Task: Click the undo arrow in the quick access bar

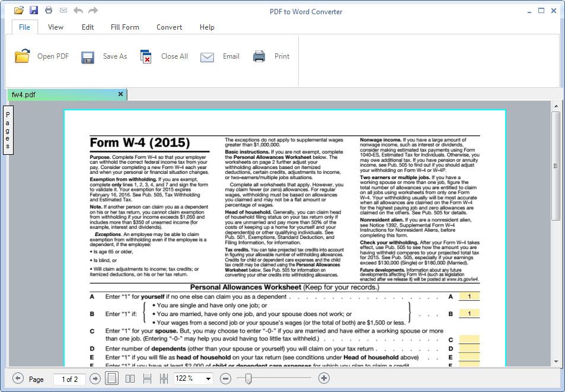Action: click(78, 10)
